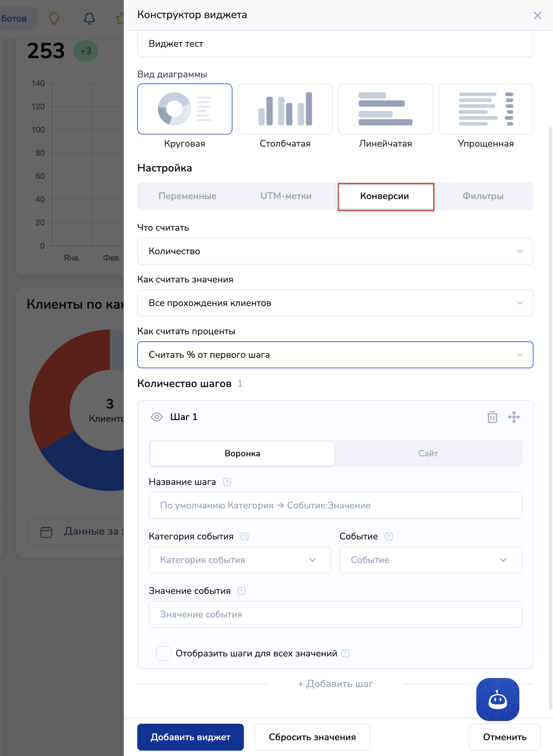Click the lightbulb tips icon
This screenshot has width=553, height=756.
(54, 18)
